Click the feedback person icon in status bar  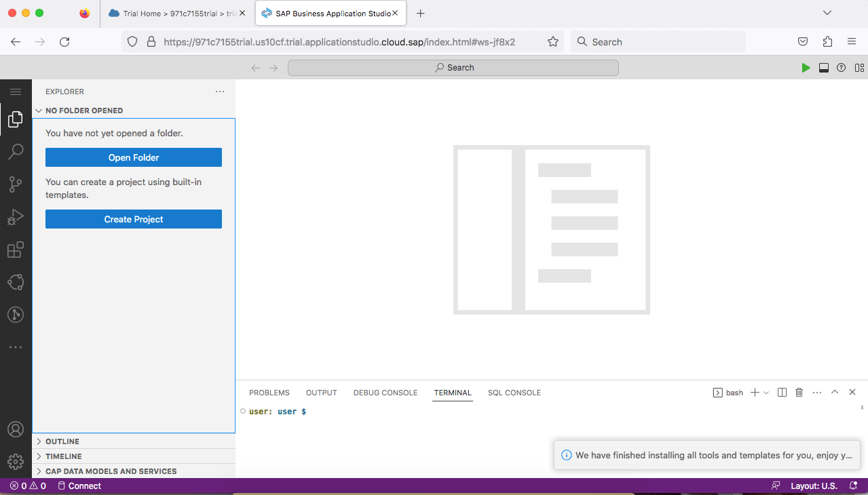coord(776,486)
